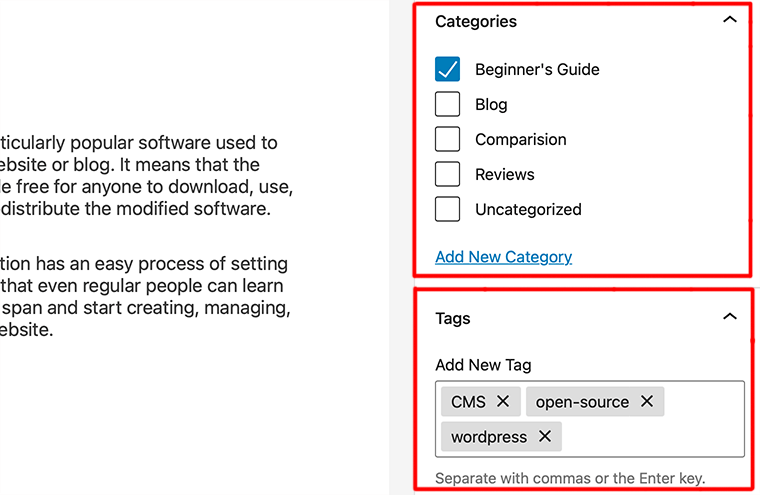This screenshot has width=760, height=495.
Task: Click the Tags panel heading
Action: click(453, 319)
